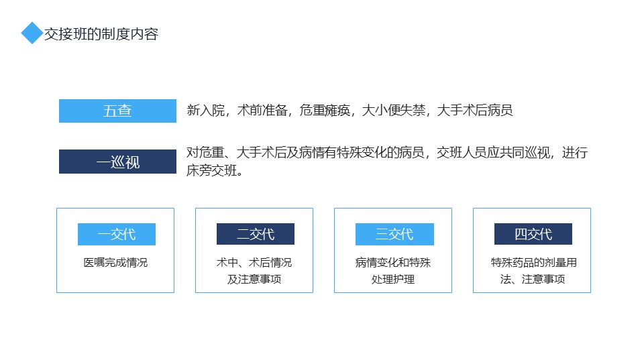Screen dimensions: 644x362
Task: Select the 新入院，术前准备 description line
Action: pyautogui.click(x=350, y=110)
